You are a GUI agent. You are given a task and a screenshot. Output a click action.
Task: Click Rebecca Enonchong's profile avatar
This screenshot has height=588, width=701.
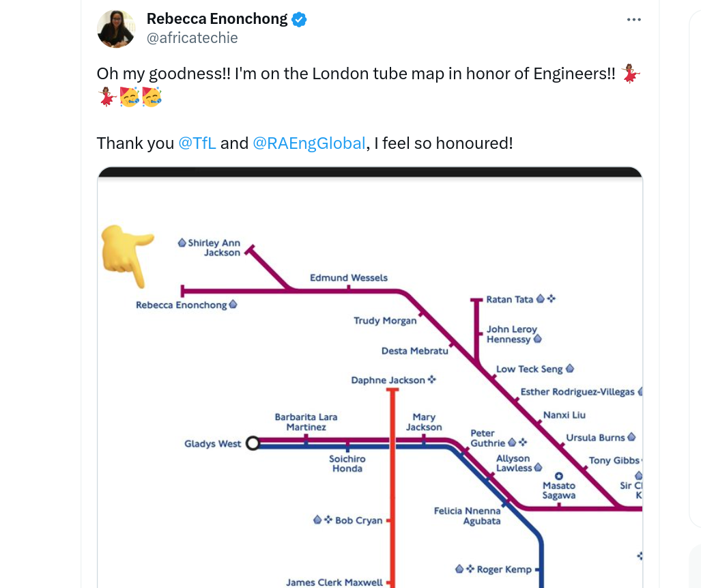[116, 29]
